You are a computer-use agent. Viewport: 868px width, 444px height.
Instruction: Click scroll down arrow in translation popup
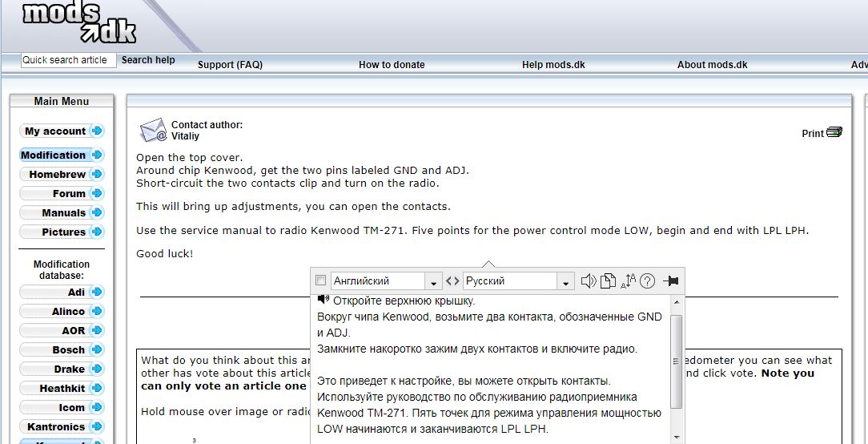(x=676, y=438)
